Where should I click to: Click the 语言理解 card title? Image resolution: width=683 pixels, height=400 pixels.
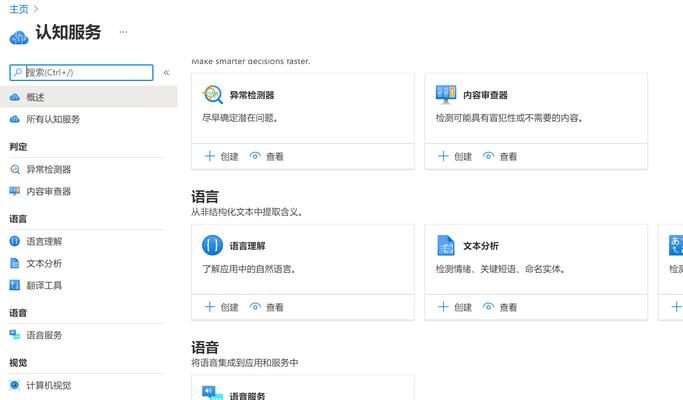(x=248, y=246)
